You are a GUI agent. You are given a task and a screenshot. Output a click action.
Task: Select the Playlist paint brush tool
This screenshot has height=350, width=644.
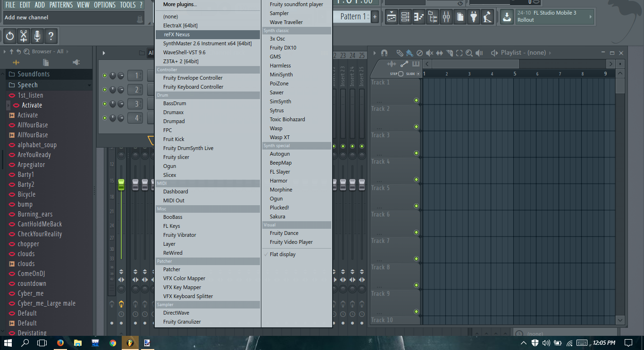coord(410,53)
